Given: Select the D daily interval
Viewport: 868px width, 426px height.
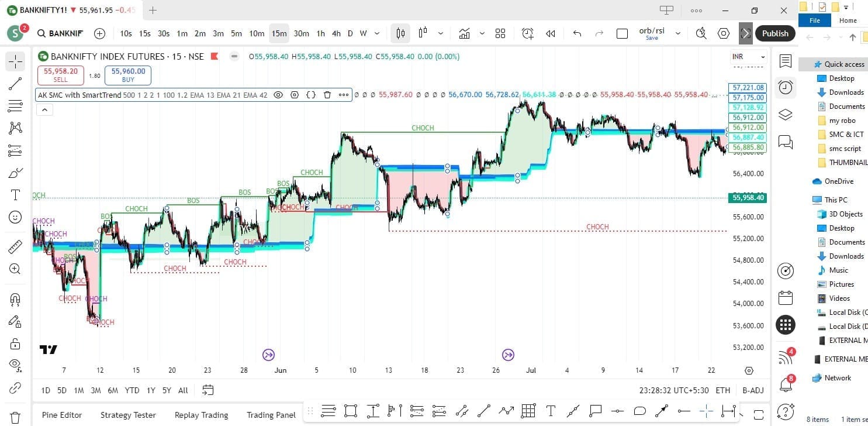Looking at the screenshot, I should (x=350, y=33).
